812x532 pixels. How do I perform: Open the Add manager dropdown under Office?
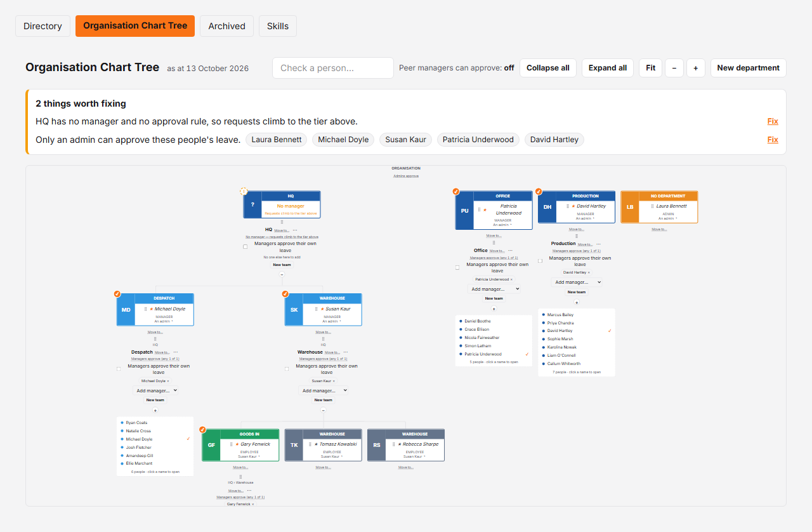494,289
